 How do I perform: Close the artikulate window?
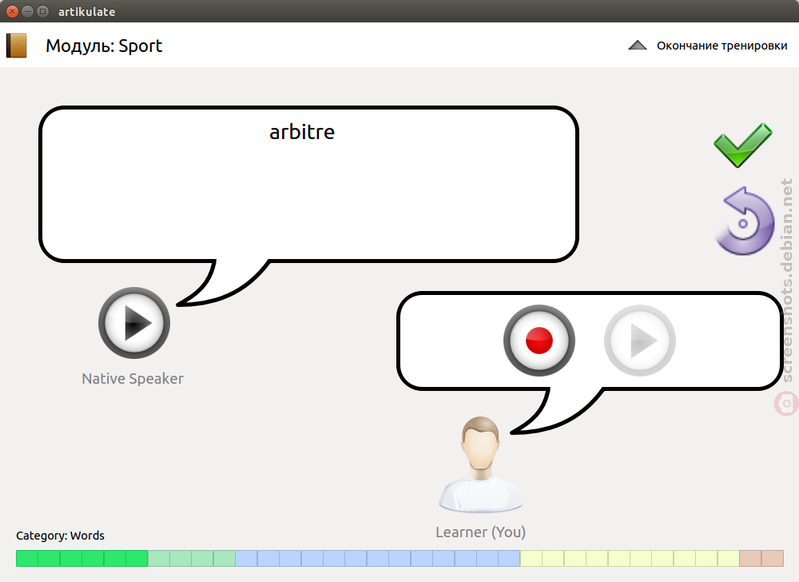click(12, 11)
